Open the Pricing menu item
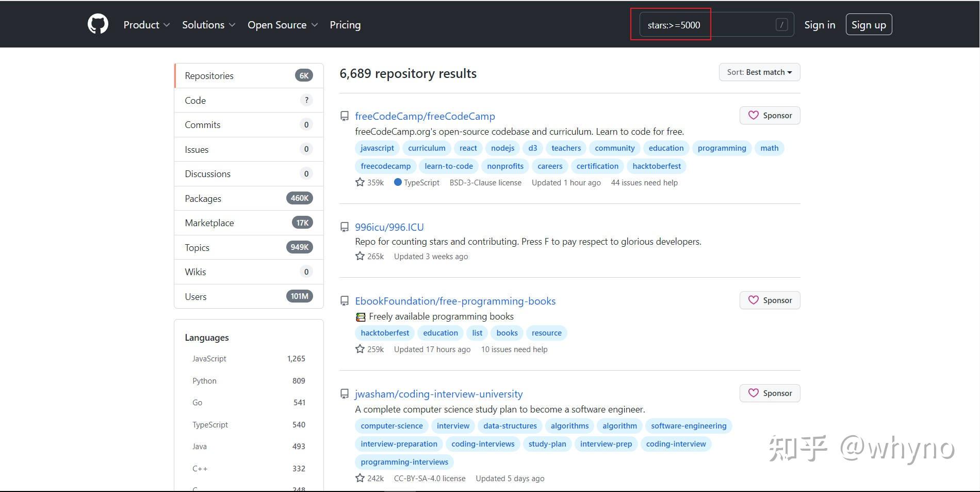This screenshot has width=980, height=492. (x=345, y=24)
